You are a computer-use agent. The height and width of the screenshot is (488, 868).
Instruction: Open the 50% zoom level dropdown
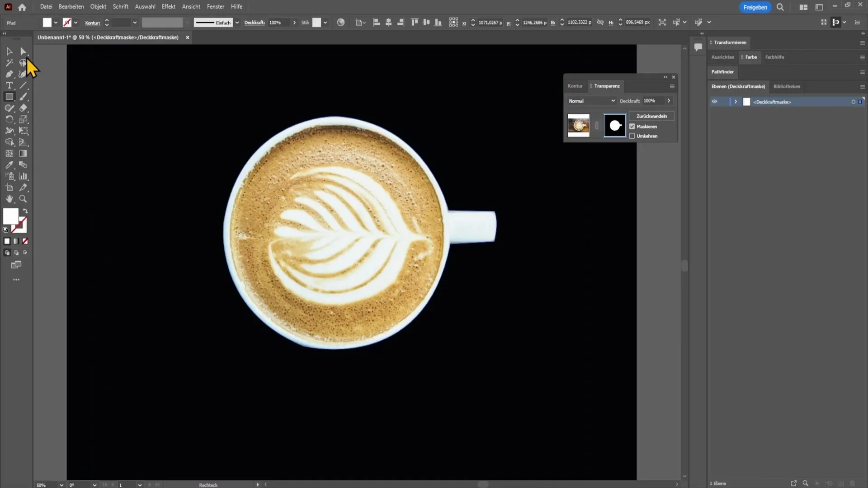click(x=61, y=485)
